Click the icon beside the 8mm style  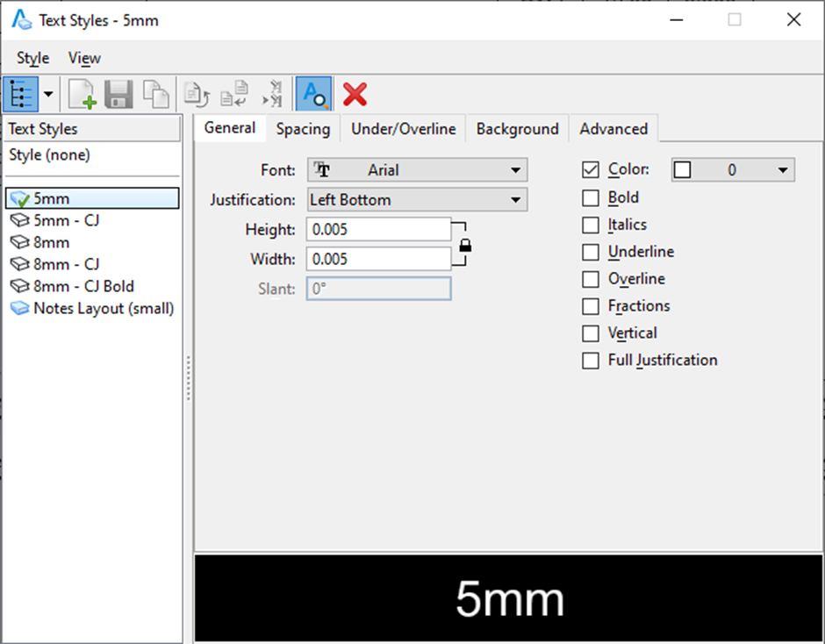point(20,242)
